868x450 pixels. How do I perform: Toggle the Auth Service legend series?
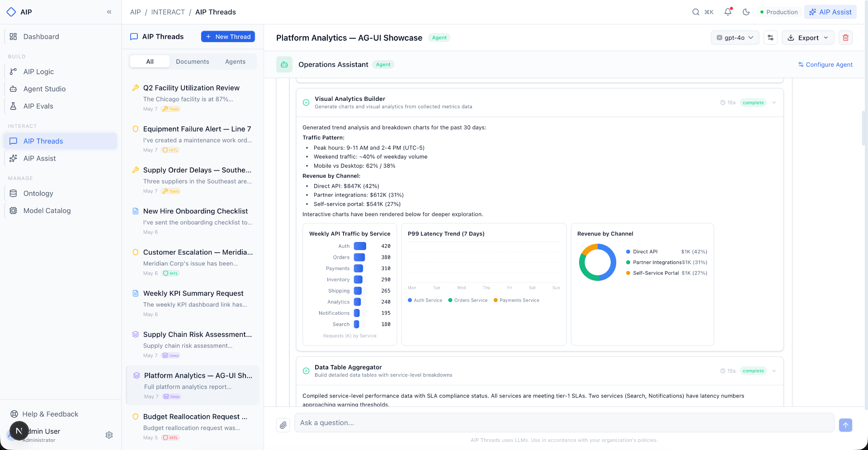coord(425,300)
